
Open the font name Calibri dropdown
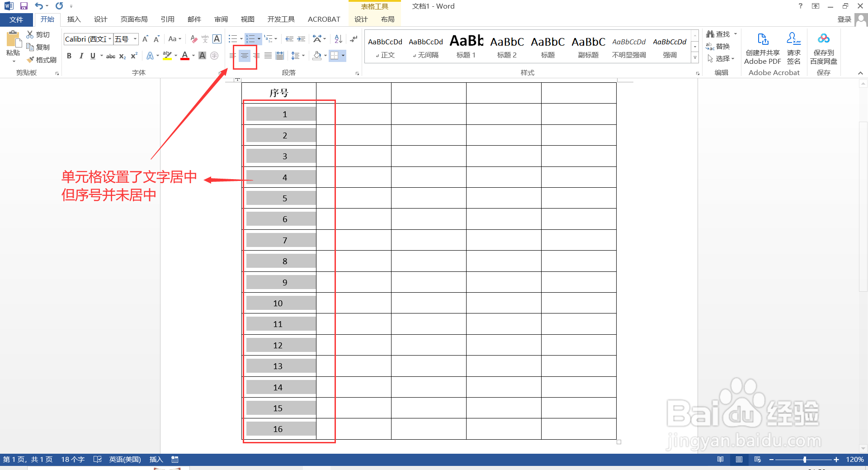110,39
